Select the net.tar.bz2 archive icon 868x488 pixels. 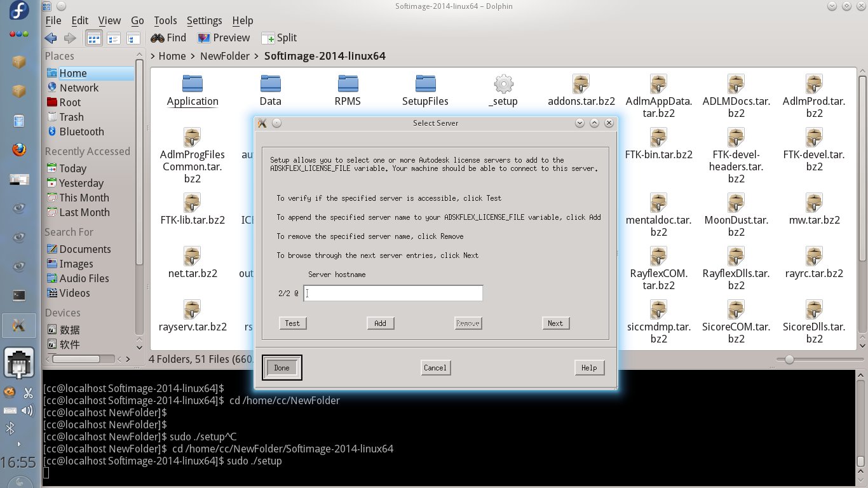click(193, 256)
